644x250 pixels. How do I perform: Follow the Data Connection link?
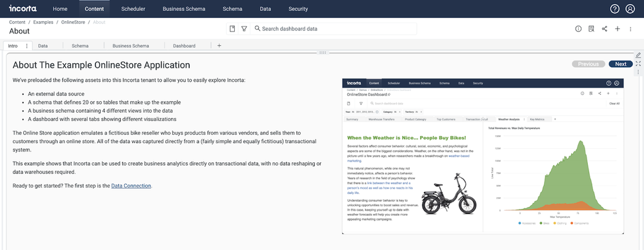131,186
